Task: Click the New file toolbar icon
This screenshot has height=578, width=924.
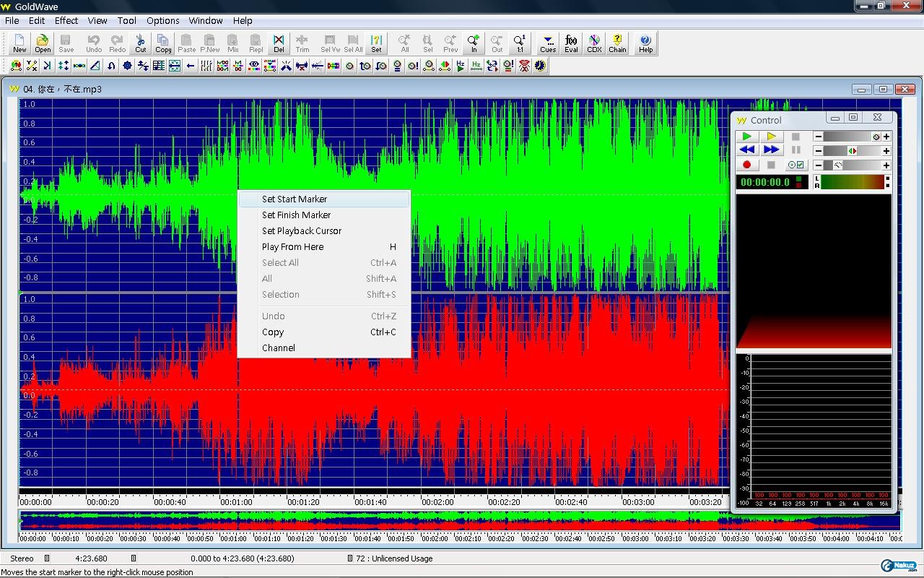Action: (19, 43)
